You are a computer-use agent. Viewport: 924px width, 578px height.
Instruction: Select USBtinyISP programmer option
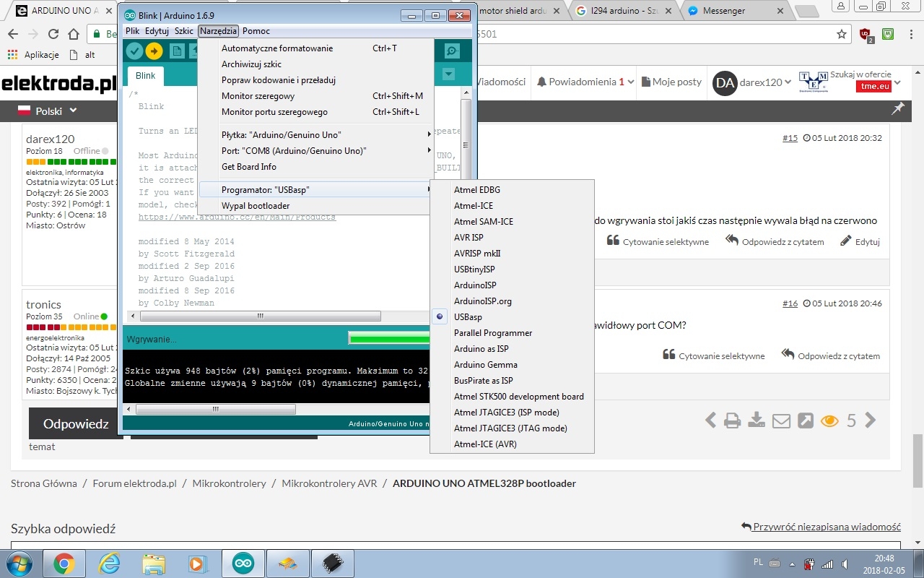[x=474, y=269]
